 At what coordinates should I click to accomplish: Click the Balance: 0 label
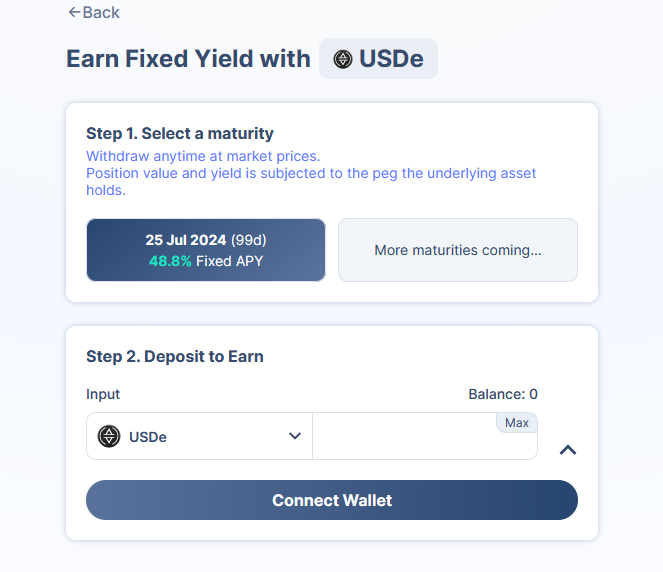point(503,394)
